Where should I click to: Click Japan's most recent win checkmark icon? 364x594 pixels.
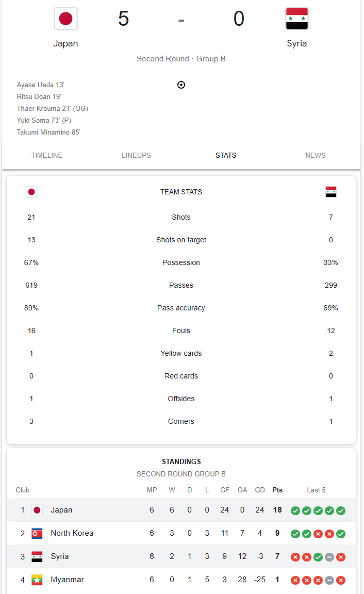tap(341, 510)
